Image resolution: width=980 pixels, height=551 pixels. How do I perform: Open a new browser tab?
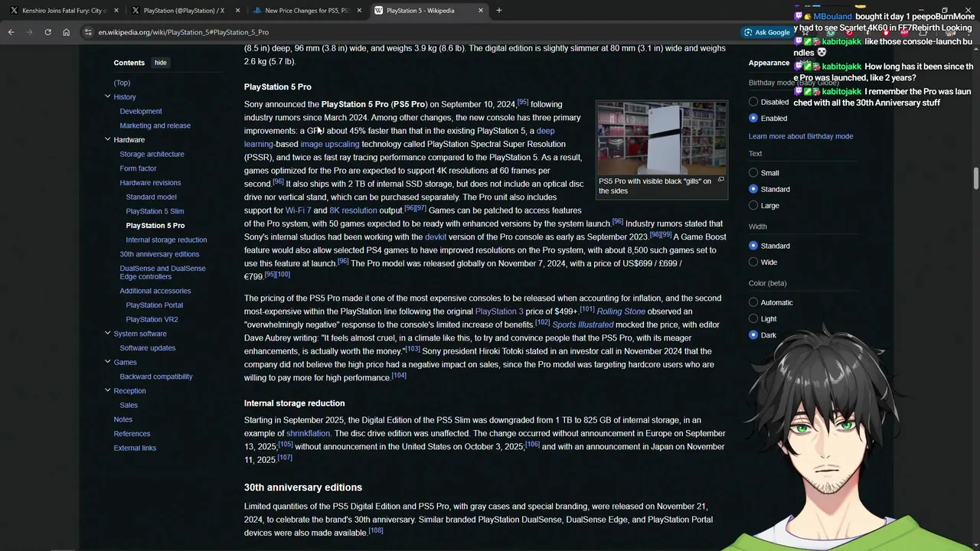(498, 11)
